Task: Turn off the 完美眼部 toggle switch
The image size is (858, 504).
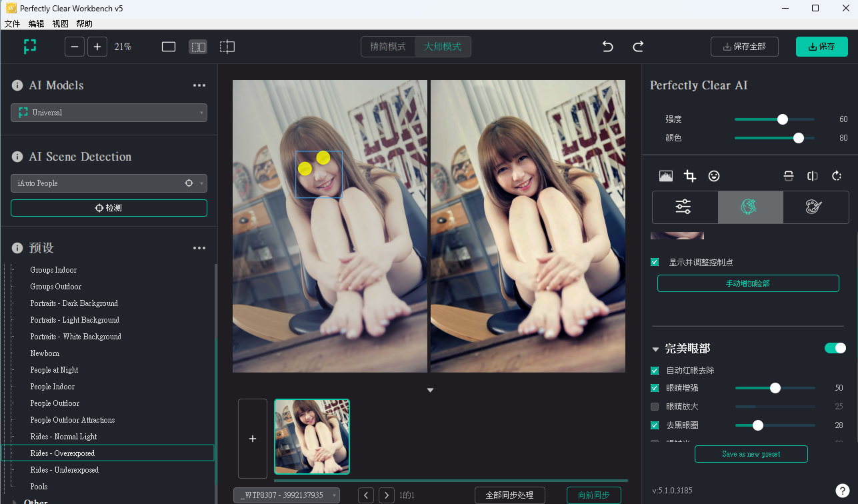Action: point(835,348)
